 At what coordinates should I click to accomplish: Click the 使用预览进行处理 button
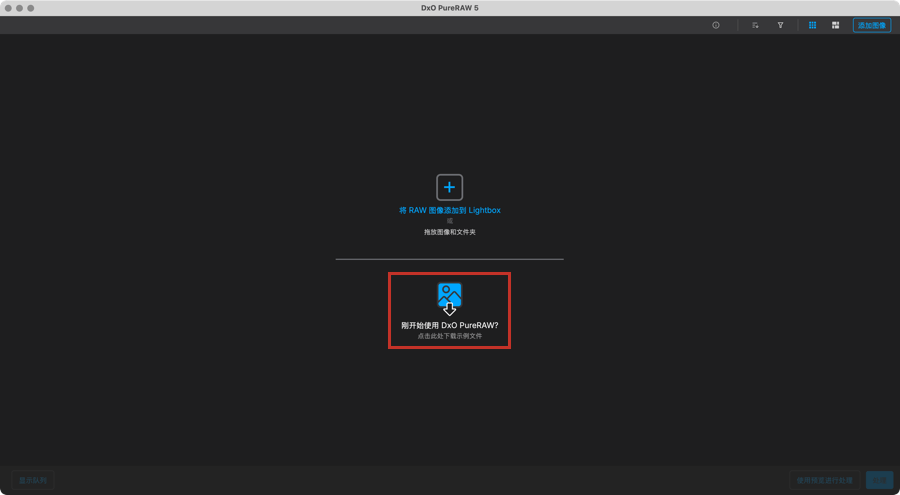[825, 480]
